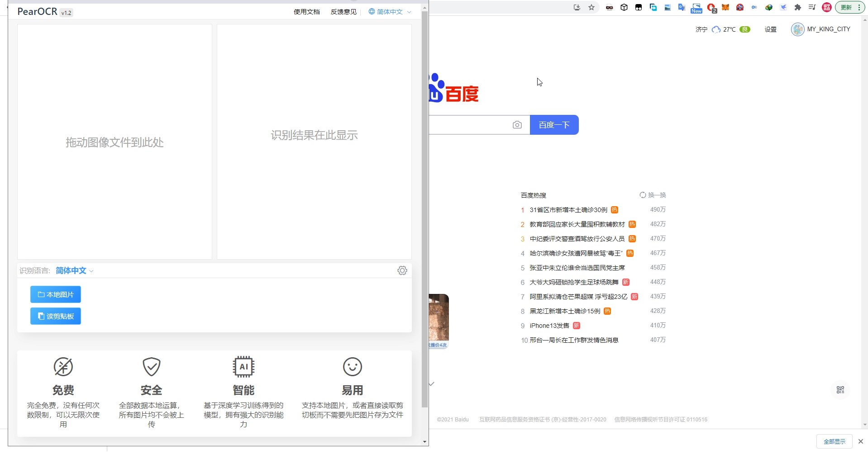The width and height of the screenshot is (868, 454).
Task: Bookmark this page with the star icon
Action: tap(591, 7)
